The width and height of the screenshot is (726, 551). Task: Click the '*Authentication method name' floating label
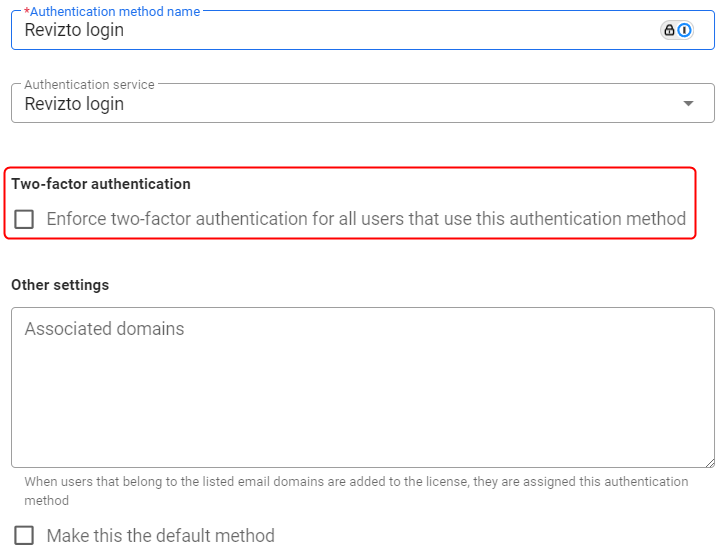111,11
